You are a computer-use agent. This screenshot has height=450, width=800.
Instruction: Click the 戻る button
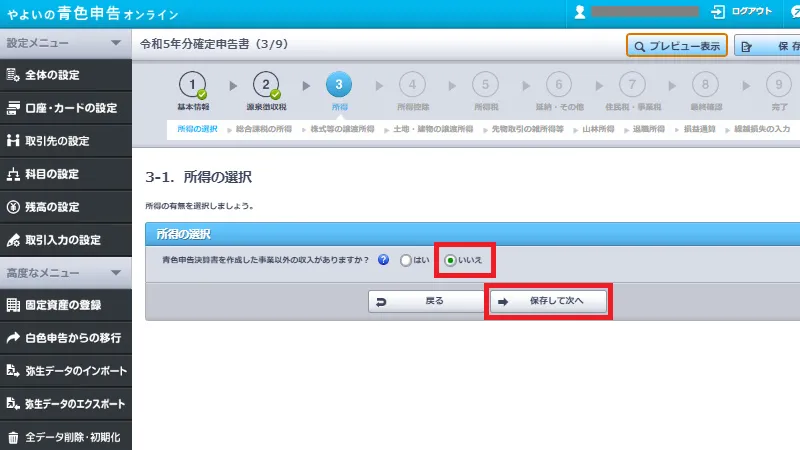426,301
